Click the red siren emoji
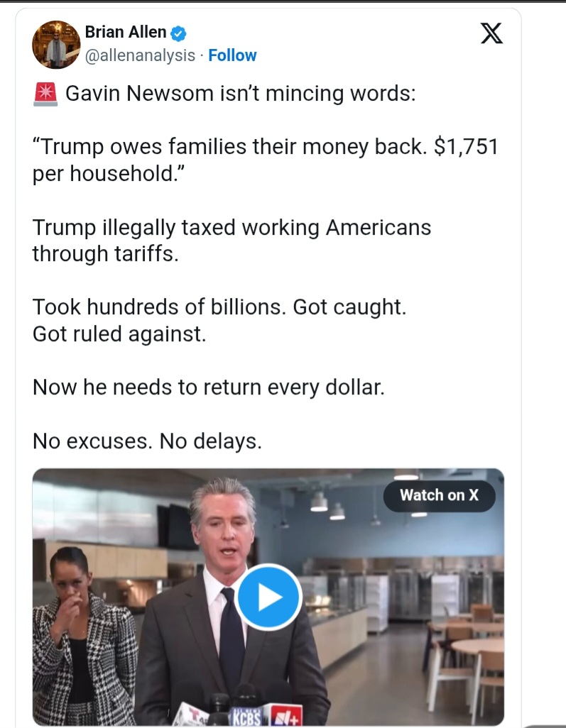Image resolution: width=566 pixels, height=728 pixels. 45,94
